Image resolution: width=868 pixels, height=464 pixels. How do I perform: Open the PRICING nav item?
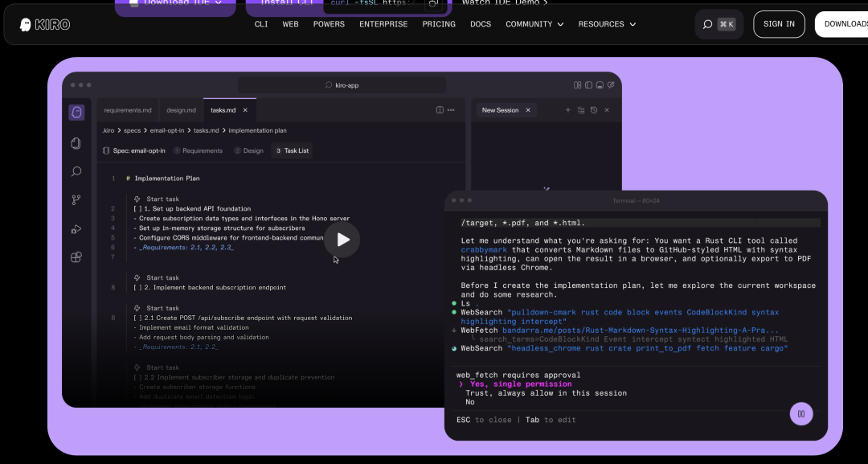(439, 24)
